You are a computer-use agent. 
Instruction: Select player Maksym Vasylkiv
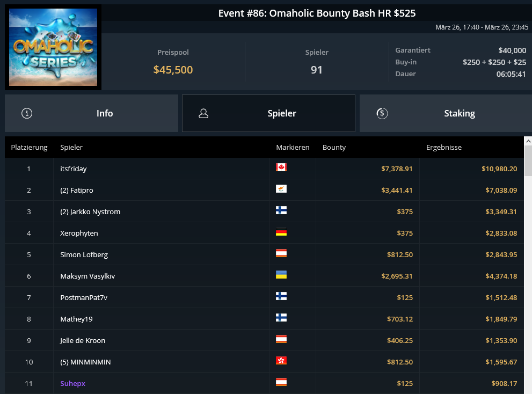click(88, 276)
